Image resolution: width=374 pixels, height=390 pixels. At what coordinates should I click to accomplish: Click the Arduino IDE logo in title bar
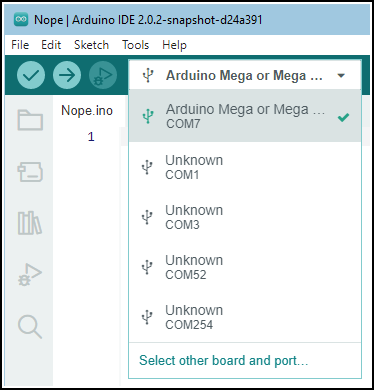point(21,19)
